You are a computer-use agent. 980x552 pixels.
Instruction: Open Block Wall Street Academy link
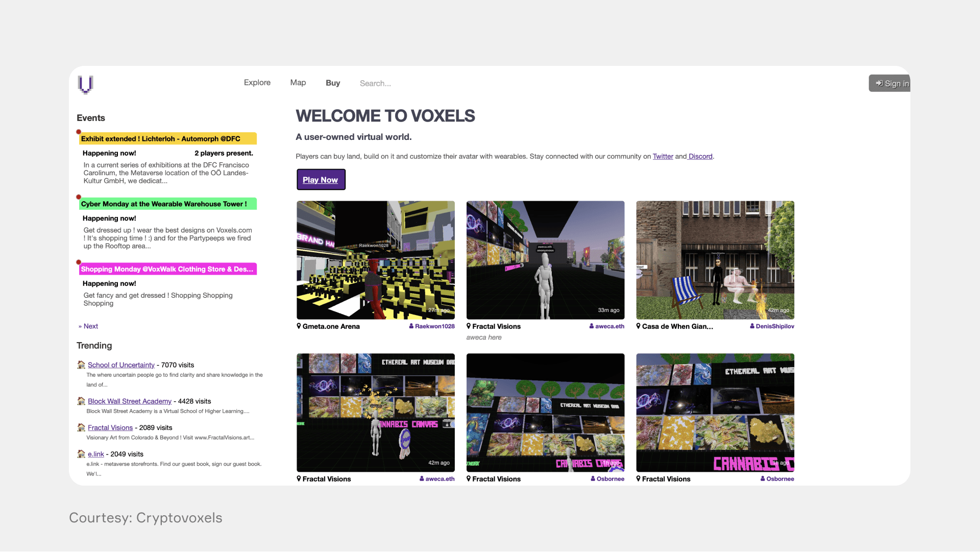pyautogui.click(x=130, y=401)
